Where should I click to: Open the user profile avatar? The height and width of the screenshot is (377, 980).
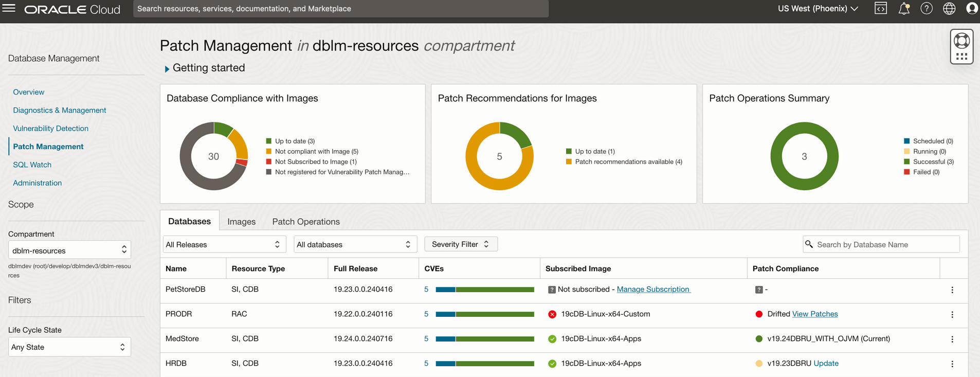pyautogui.click(x=972, y=8)
